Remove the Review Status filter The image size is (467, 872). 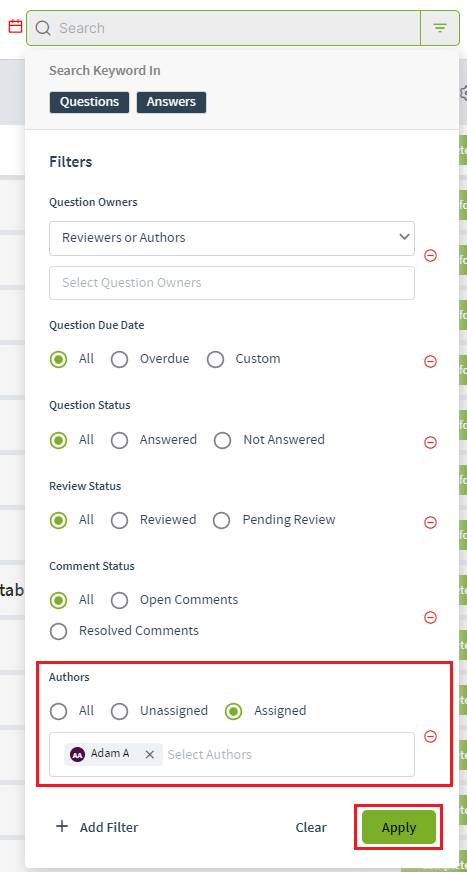point(430,522)
